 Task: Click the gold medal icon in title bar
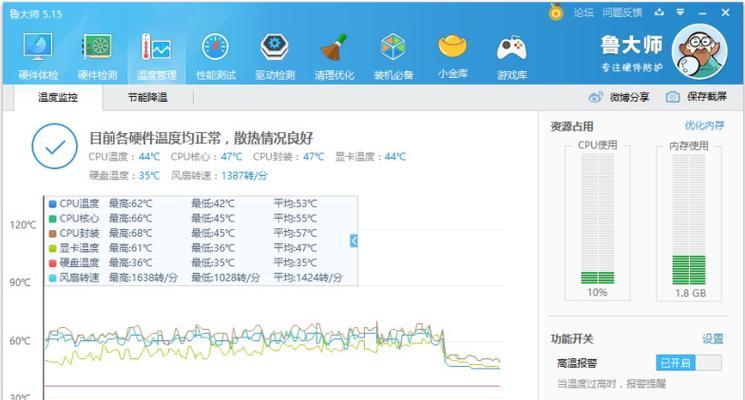(556, 12)
